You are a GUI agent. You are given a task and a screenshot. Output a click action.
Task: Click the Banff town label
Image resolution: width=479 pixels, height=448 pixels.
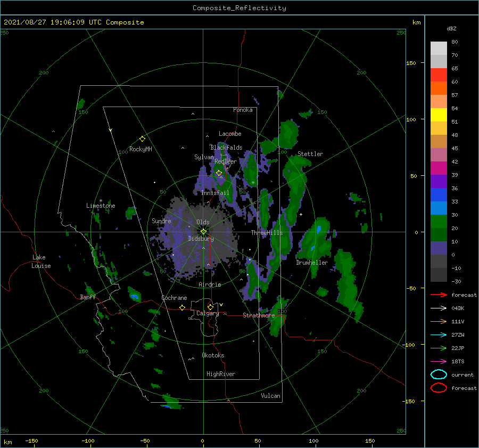tap(88, 297)
